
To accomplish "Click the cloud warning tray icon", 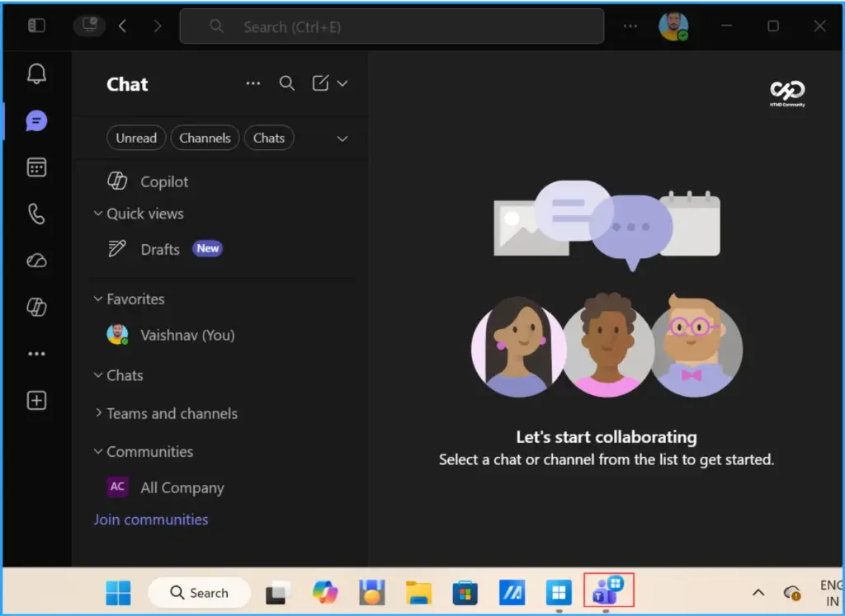I will 791,594.
